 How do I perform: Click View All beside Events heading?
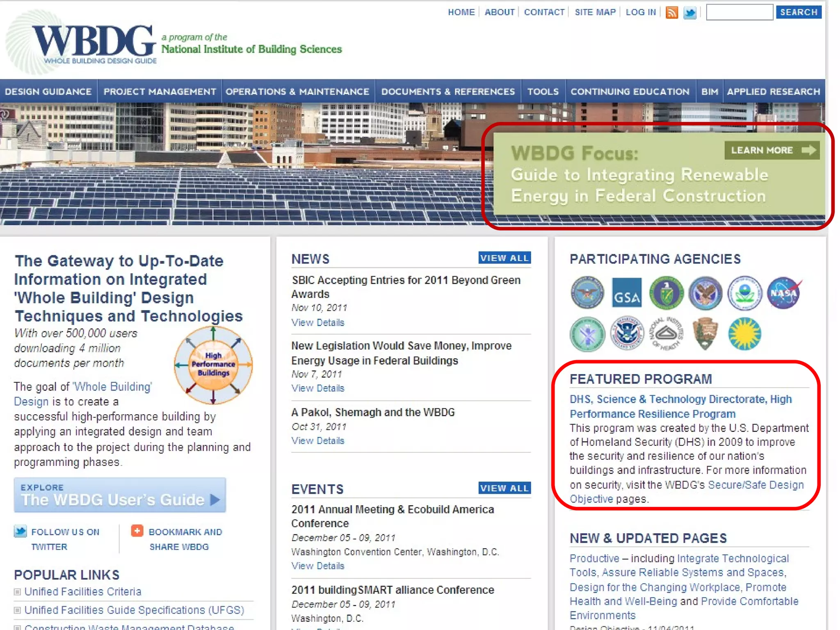[504, 488]
